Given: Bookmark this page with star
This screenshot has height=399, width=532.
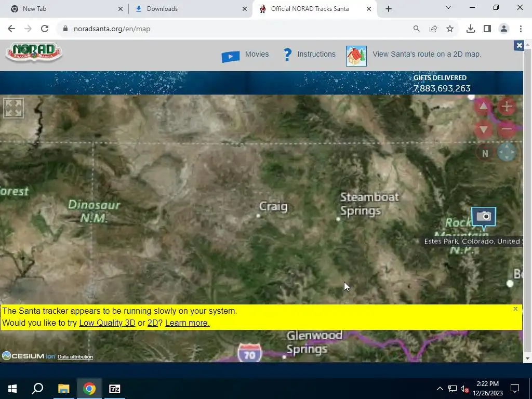Looking at the screenshot, I should 450,29.
